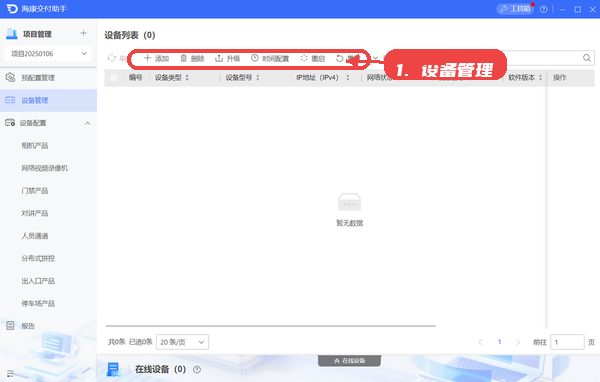Click the 在线设备 panel document icon
The height and width of the screenshot is (382, 600).
pos(113,369)
